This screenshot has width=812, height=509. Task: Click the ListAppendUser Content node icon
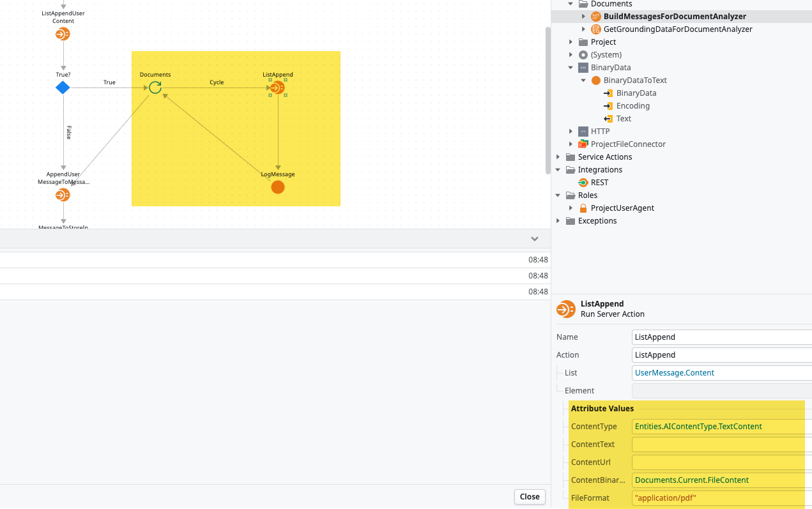[63, 34]
